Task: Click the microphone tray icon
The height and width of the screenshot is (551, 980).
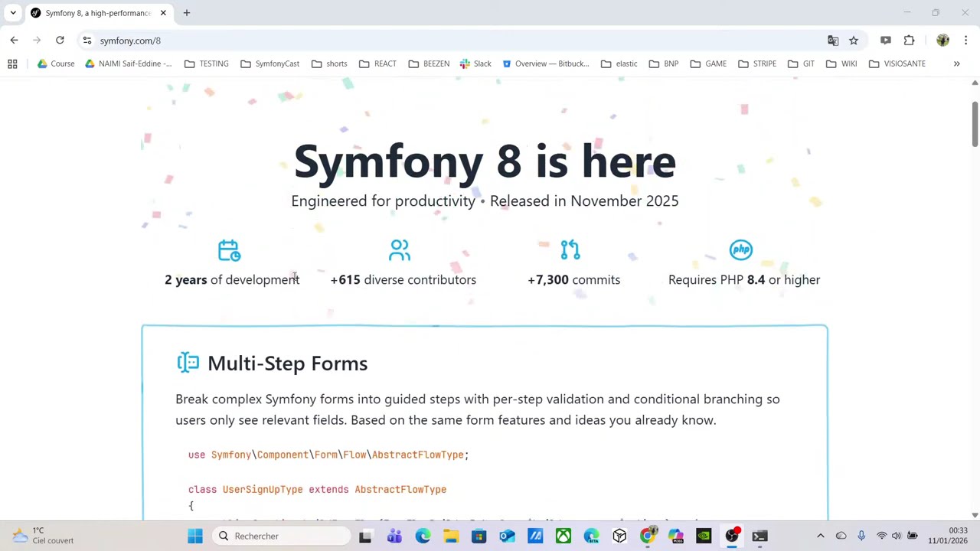Action: (861, 536)
